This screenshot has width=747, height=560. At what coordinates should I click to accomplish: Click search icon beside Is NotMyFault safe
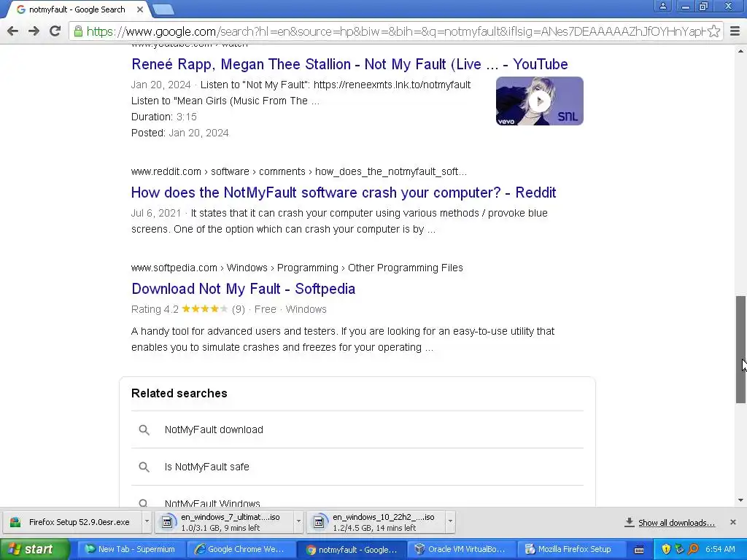(x=144, y=467)
